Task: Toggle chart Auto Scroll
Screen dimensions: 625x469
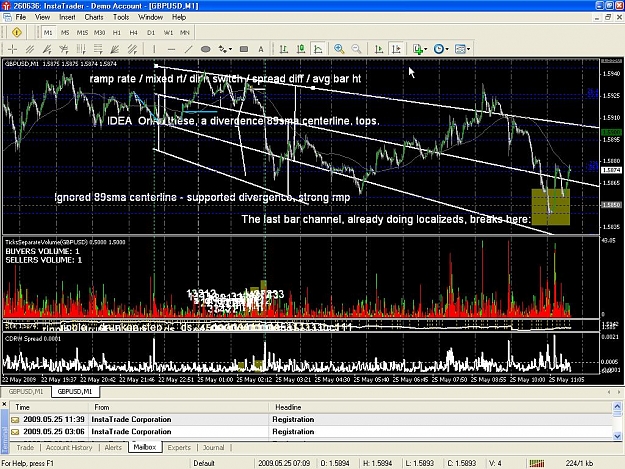Action: [x=379, y=49]
